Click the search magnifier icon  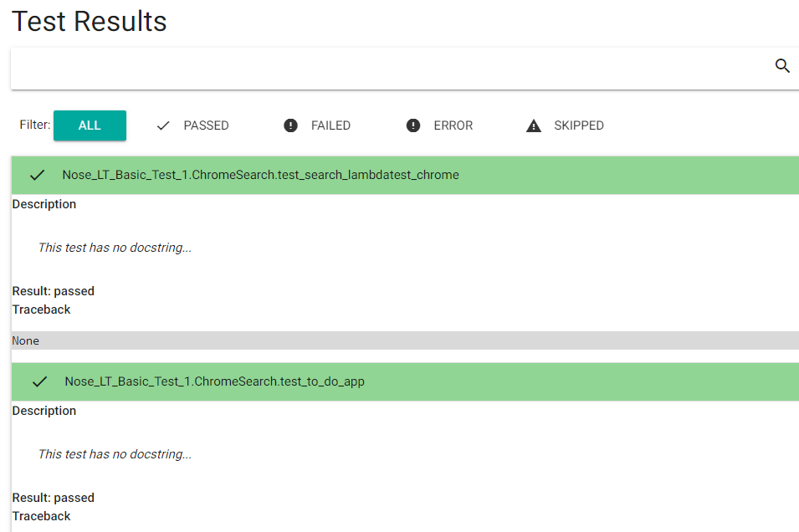pyautogui.click(x=781, y=65)
